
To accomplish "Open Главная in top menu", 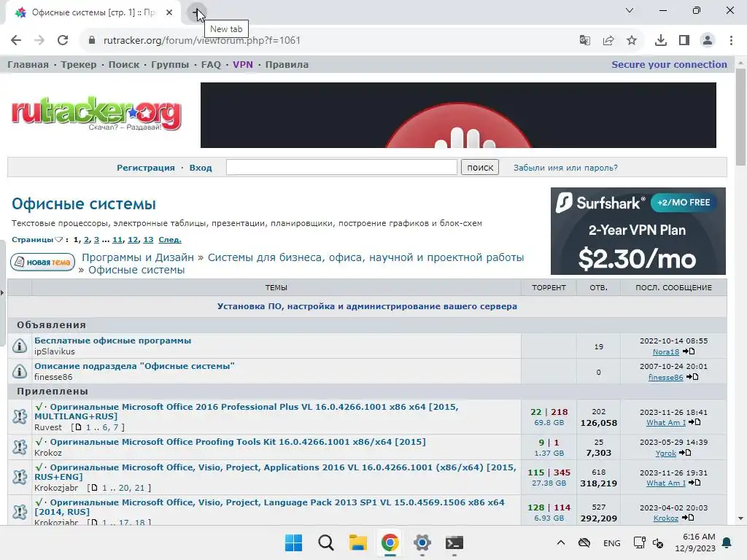I will [28, 64].
